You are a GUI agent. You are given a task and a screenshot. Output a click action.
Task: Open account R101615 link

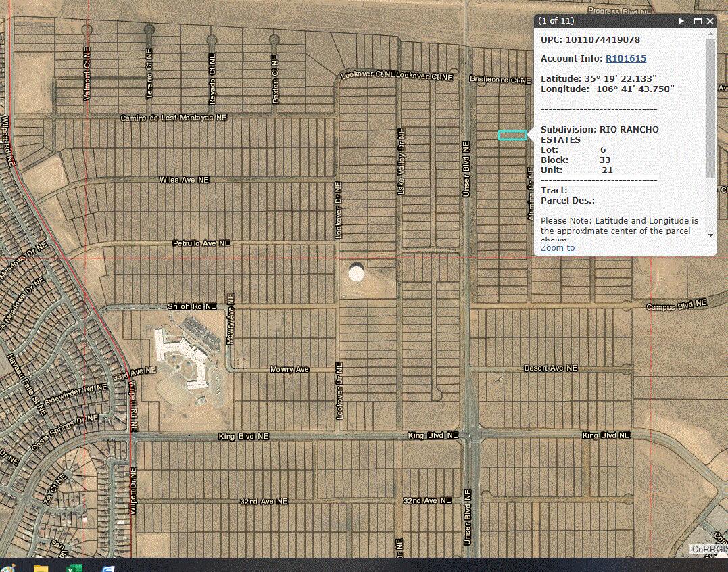coord(625,59)
